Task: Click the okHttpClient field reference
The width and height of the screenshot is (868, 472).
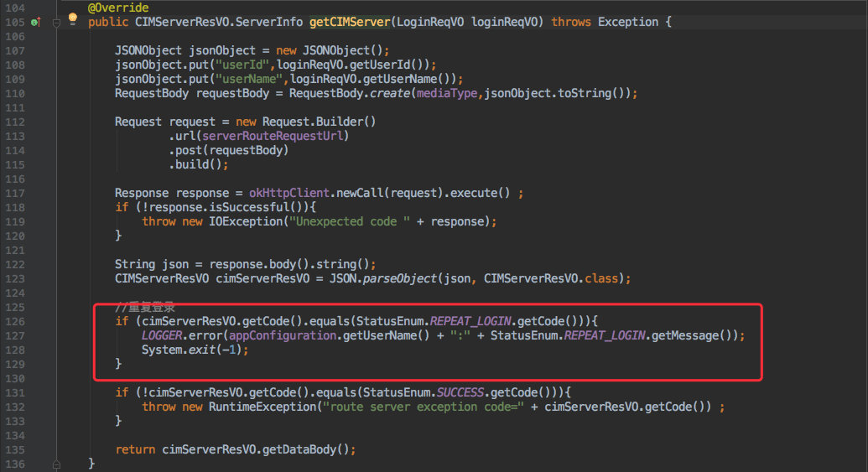Action: click(x=289, y=193)
